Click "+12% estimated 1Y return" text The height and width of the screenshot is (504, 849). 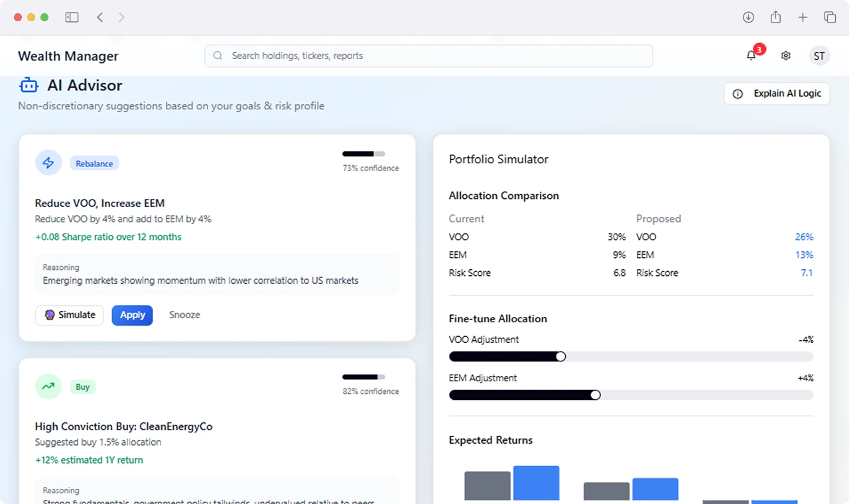point(89,460)
